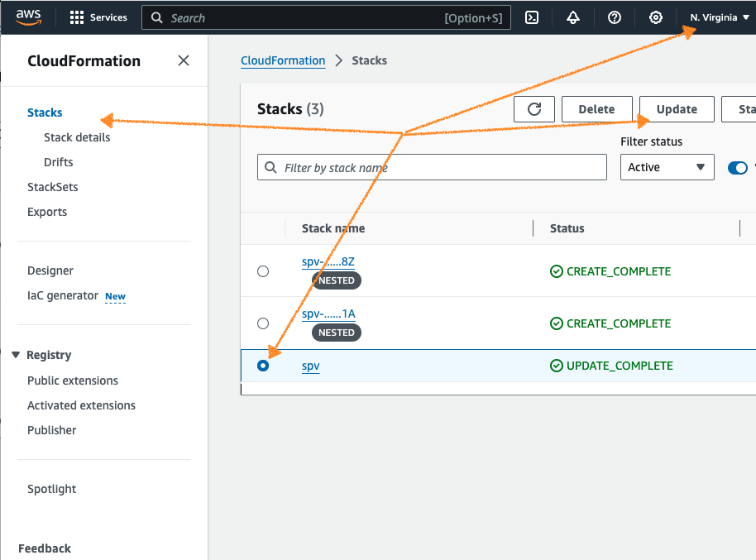Open the AWS home logo
This screenshot has width=756, height=560.
[28, 17]
